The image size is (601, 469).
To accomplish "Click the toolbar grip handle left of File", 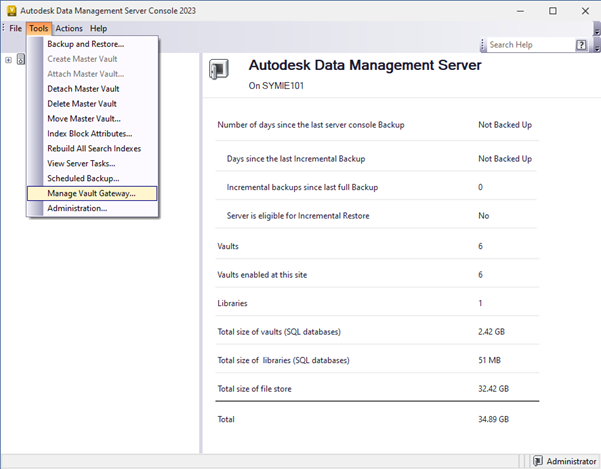I will pyautogui.click(x=3, y=28).
